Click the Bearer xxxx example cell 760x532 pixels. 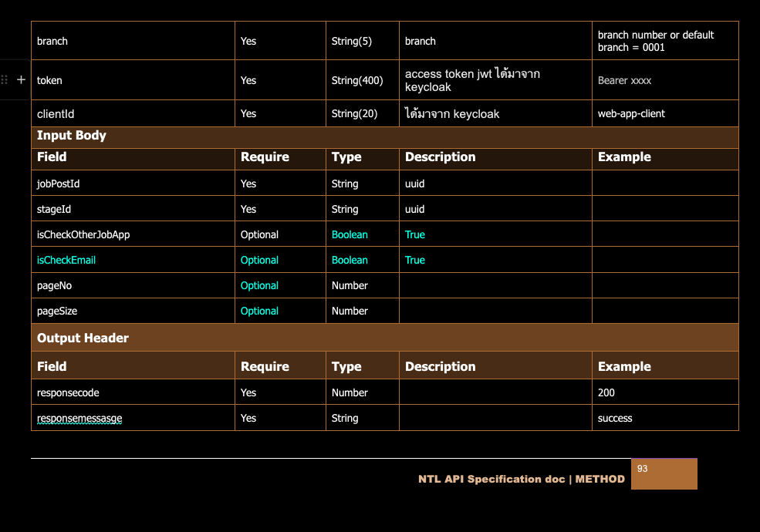(624, 80)
